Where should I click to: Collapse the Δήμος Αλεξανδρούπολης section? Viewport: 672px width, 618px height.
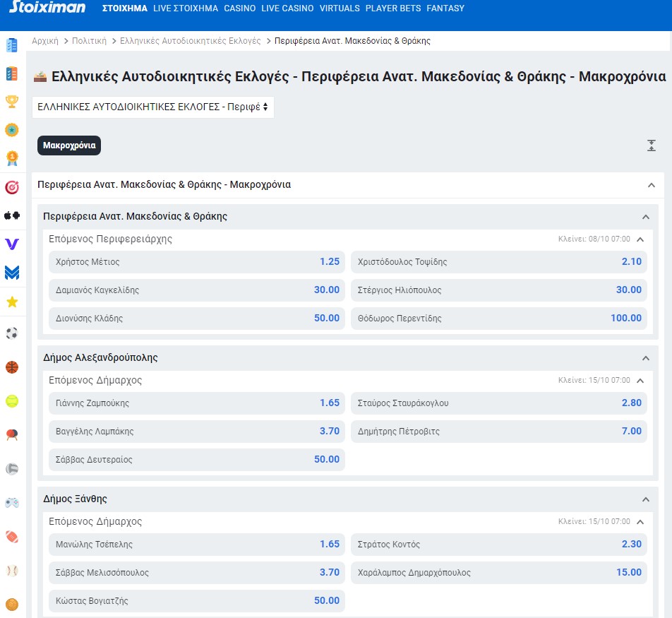(645, 358)
